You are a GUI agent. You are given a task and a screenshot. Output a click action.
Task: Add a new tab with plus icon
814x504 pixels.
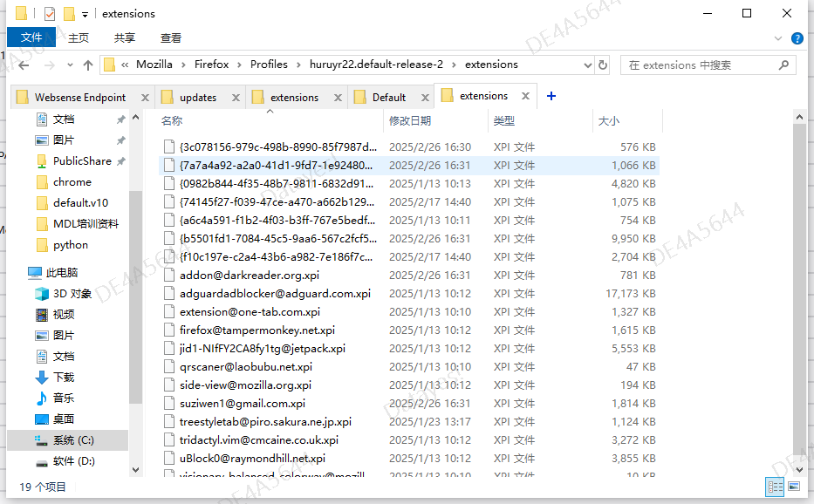[x=551, y=97]
